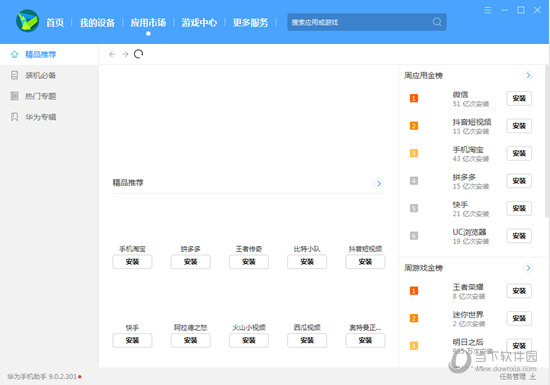Select 装机必备 in the sidebar

point(49,75)
